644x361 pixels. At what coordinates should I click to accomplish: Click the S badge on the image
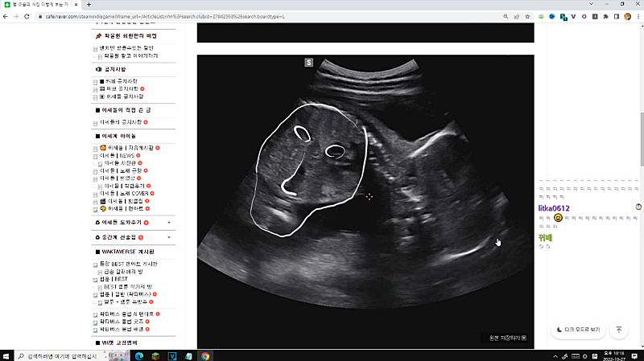[x=308, y=63]
